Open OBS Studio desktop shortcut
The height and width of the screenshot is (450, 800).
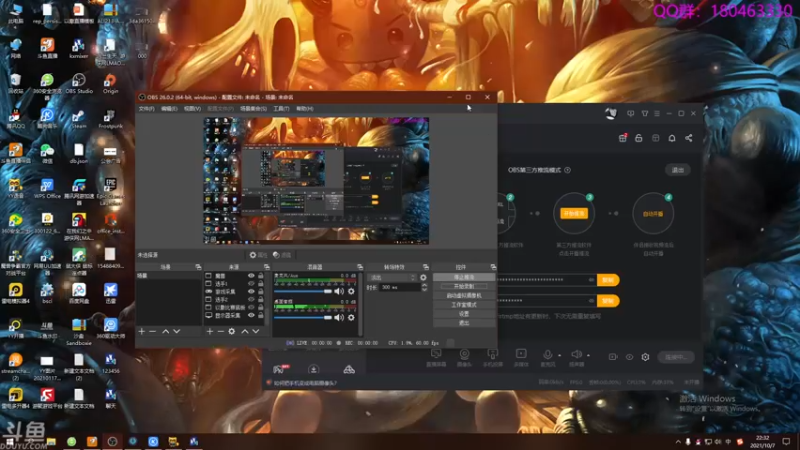[79, 83]
